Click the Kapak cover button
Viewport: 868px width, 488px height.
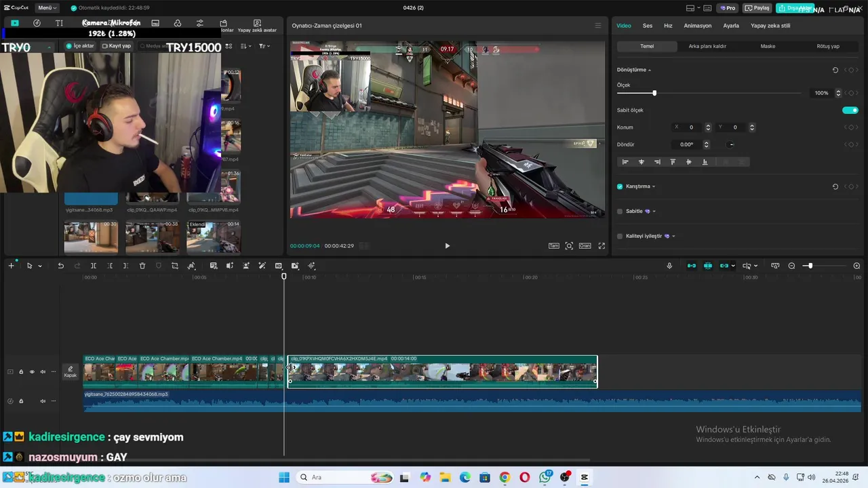[x=71, y=371]
